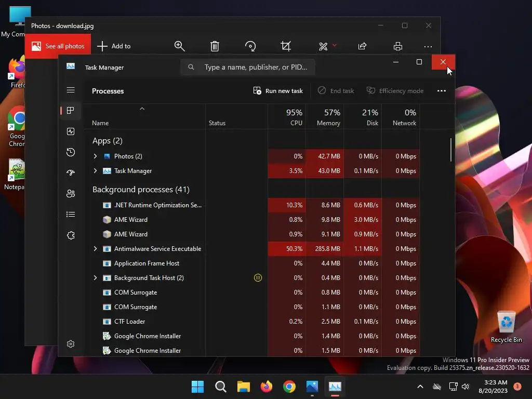The height and width of the screenshot is (399, 532).
Task: Click Run new task button
Action: coord(278,90)
